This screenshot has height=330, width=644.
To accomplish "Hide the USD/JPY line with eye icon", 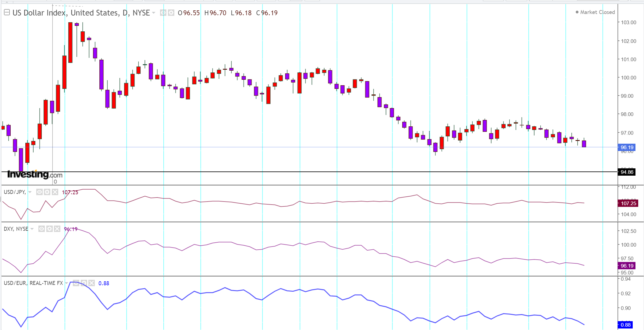I will (39, 192).
